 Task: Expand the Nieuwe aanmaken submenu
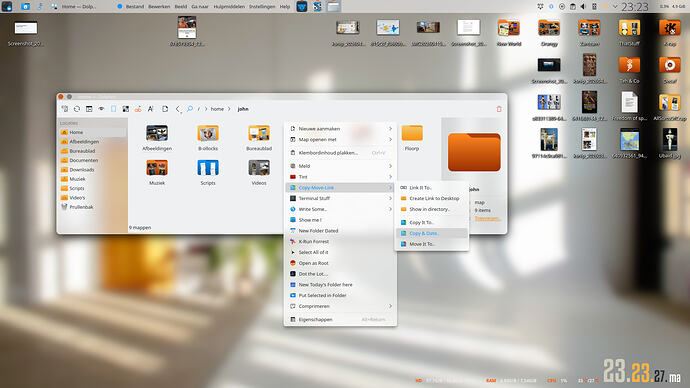point(340,128)
